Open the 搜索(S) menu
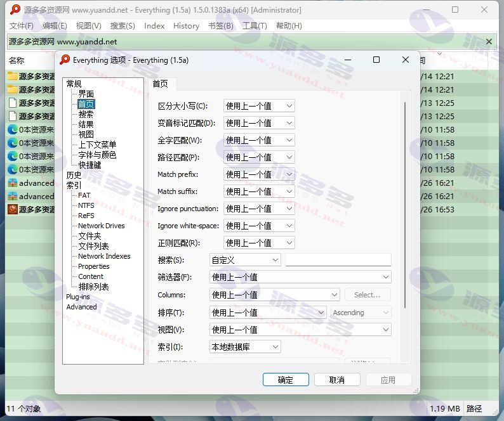The width and height of the screenshot is (504, 421). tap(123, 26)
